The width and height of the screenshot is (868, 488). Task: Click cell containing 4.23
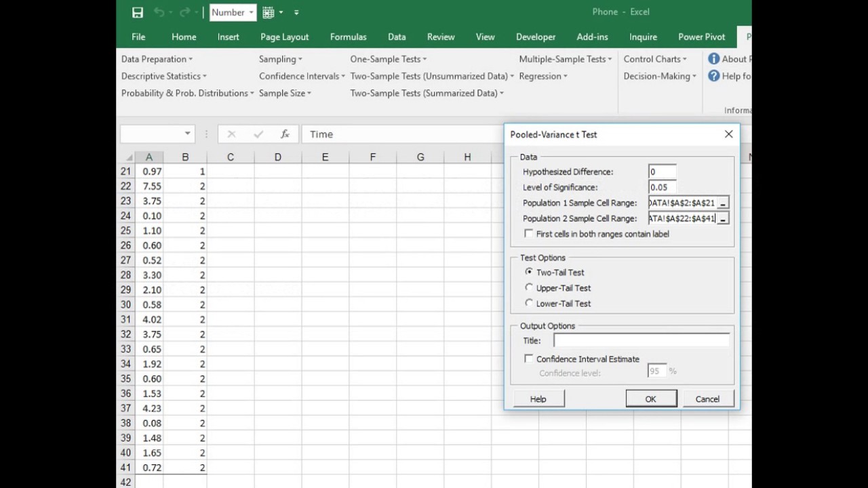pos(149,409)
